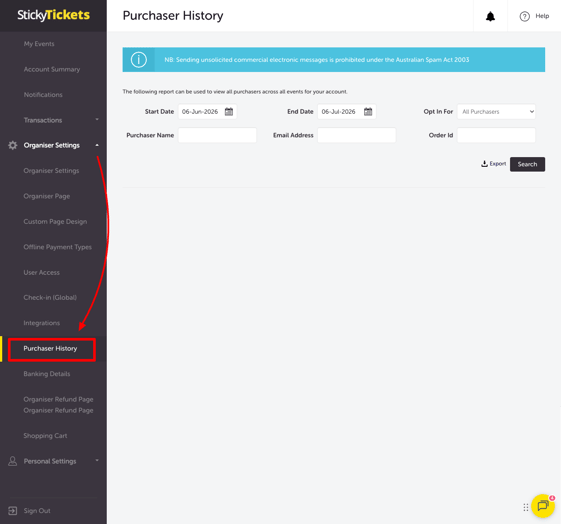Click the StickyTickets logo
Image resolution: width=561 pixels, height=524 pixels.
(x=53, y=15)
